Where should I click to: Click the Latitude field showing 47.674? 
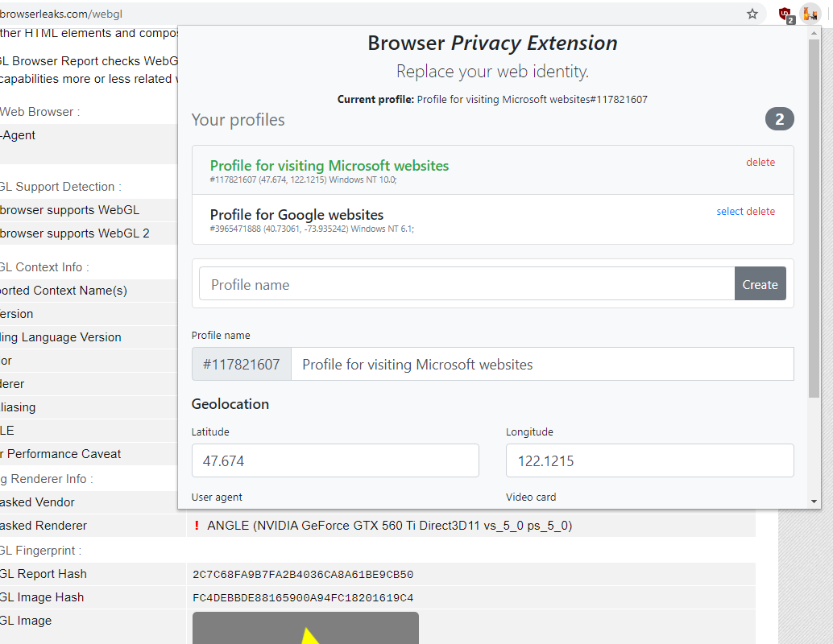pyautogui.click(x=335, y=460)
